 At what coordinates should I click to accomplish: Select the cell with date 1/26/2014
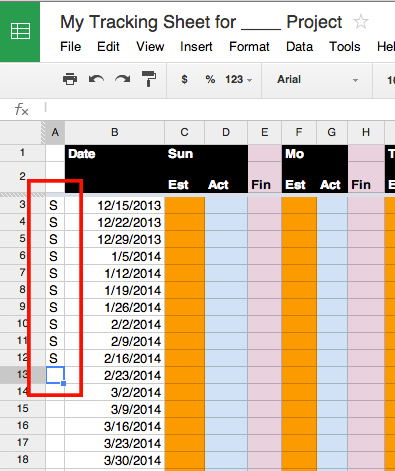[x=115, y=307]
